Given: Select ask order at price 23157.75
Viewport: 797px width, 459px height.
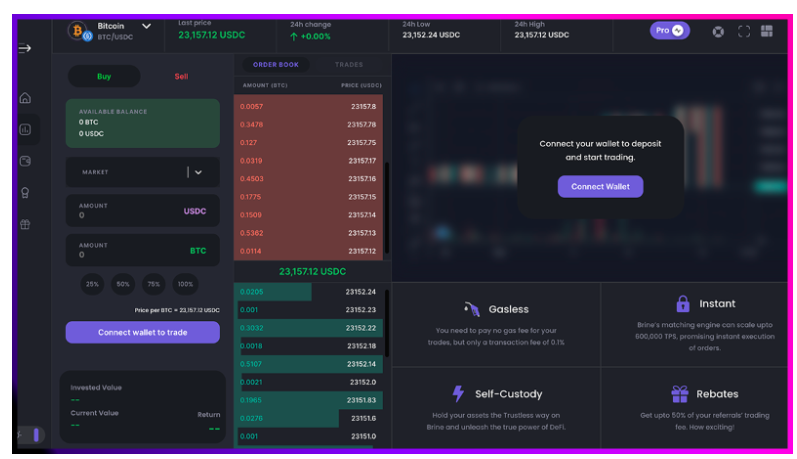Looking at the screenshot, I should click(308, 143).
